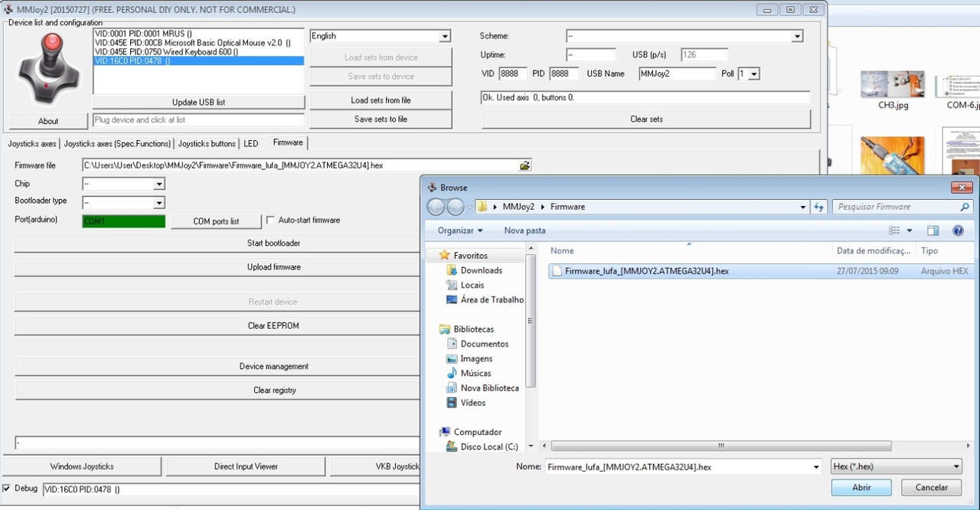980x510 pixels.
Task: Switch to Joysticks axes tab
Action: click(32, 144)
